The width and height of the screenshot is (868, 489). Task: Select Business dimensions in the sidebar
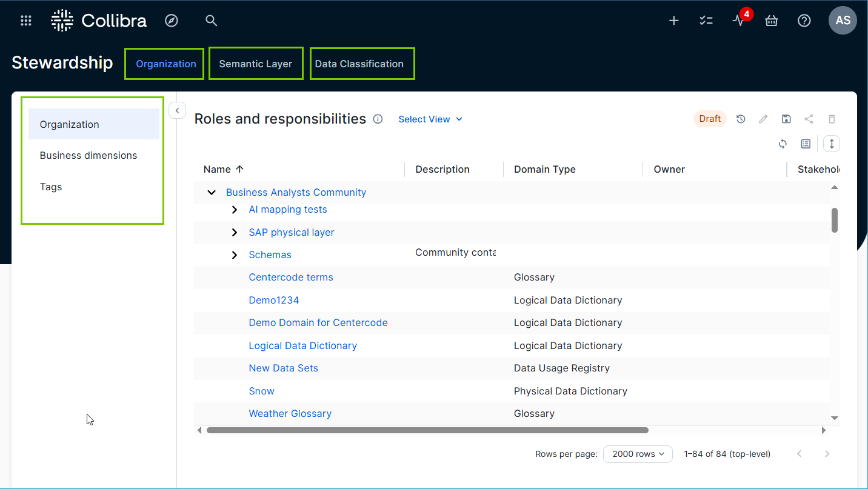click(x=88, y=155)
